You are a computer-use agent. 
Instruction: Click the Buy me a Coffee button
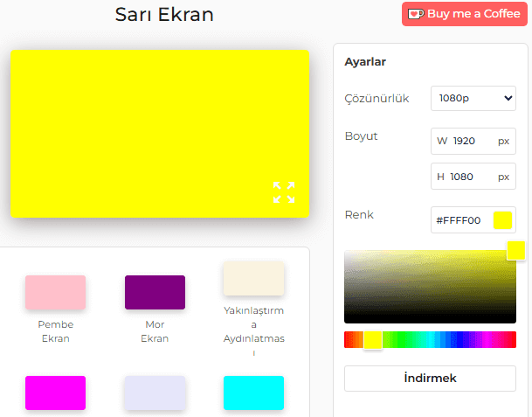point(465,14)
